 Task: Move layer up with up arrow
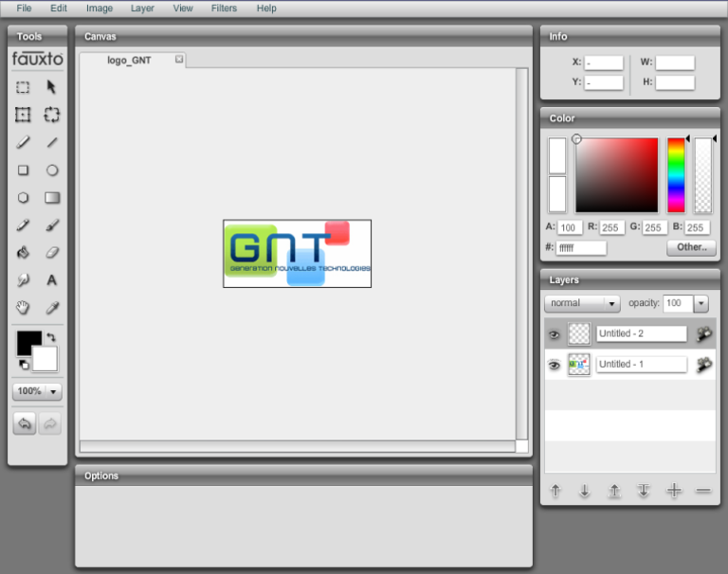(555, 491)
